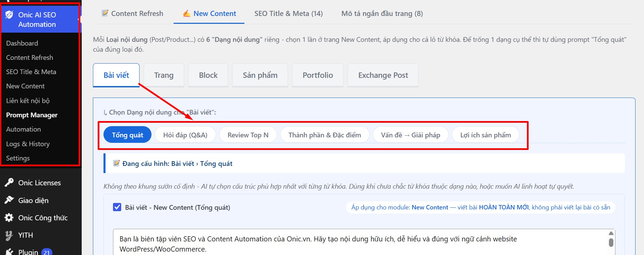Select the Block content type tab
The width and height of the screenshot is (644, 255).
point(208,75)
